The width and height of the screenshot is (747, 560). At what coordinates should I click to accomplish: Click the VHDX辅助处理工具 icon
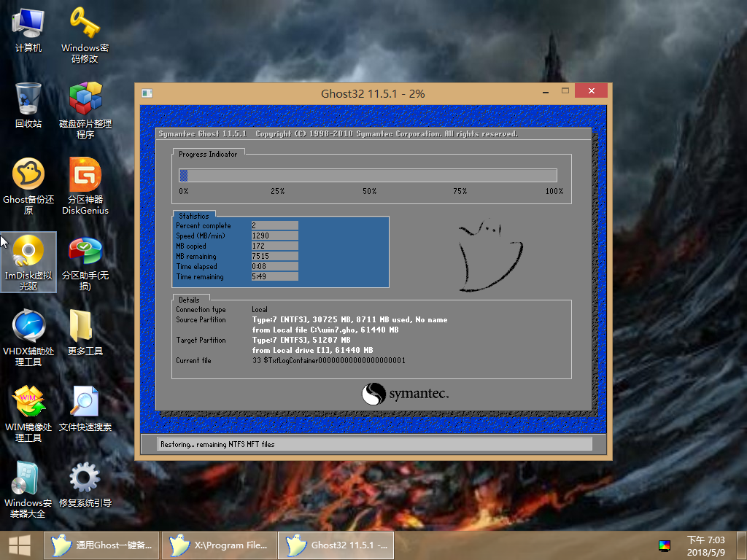[x=28, y=338]
